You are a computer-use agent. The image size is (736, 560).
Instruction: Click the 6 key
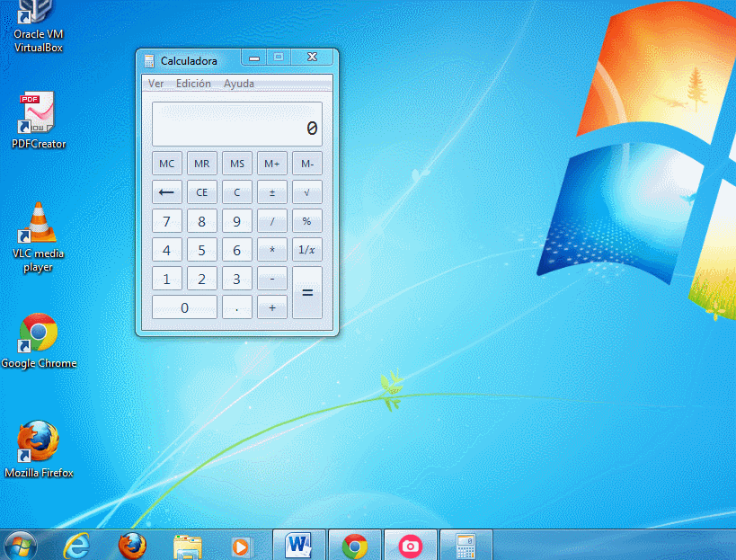[x=237, y=250]
